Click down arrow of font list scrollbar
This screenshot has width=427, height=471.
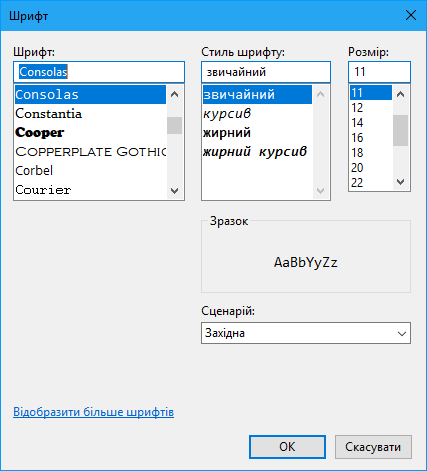click(x=174, y=191)
